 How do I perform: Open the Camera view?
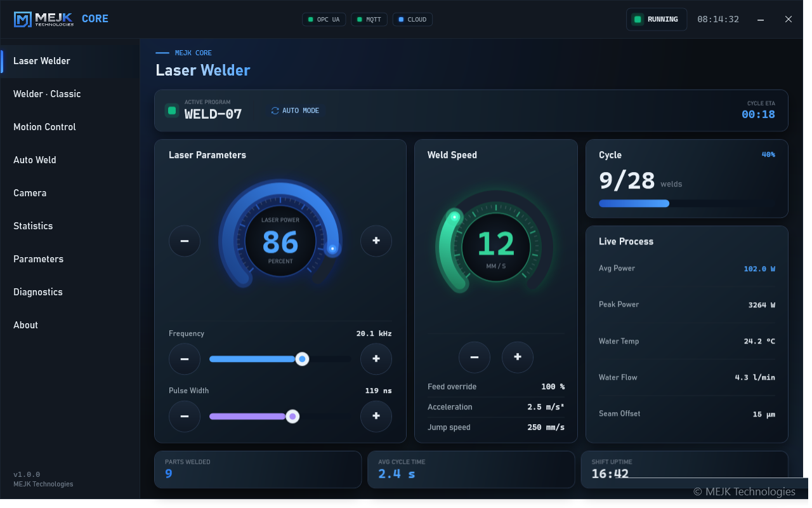pyautogui.click(x=70, y=193)
